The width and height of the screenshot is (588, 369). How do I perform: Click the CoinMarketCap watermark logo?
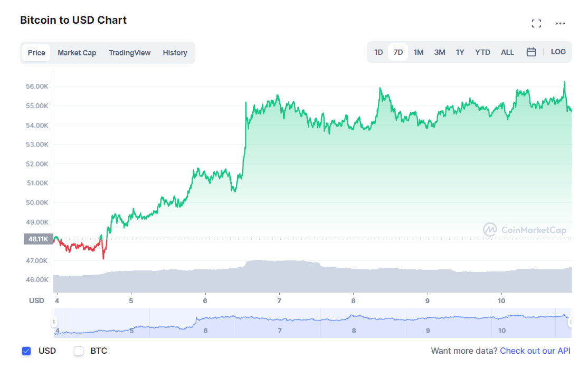coord(524,230)
